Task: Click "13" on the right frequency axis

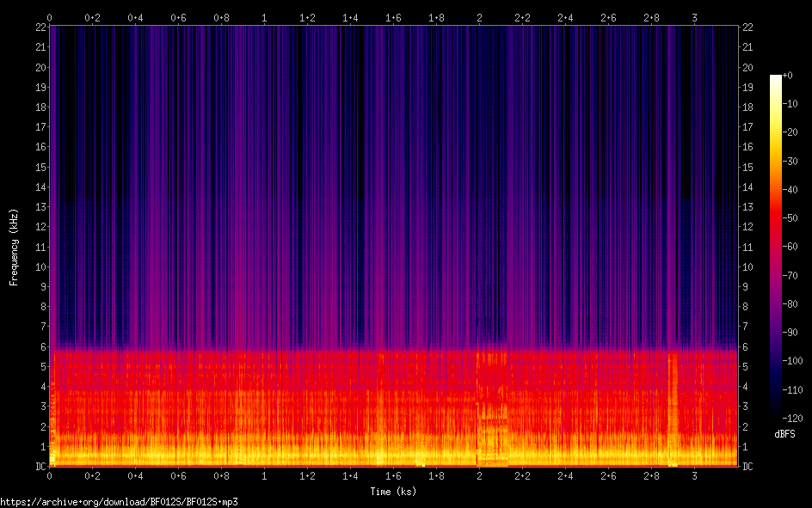Action: 747,207
